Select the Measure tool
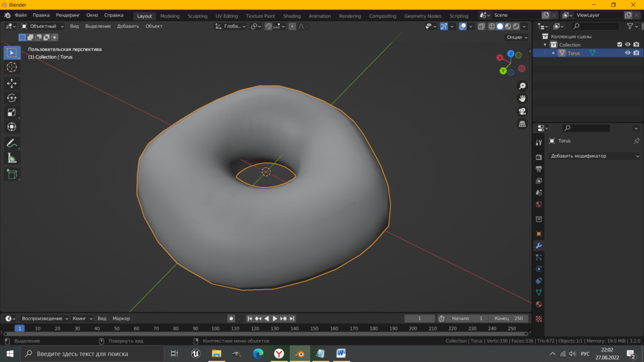644x362 pixels. pos(12,158)
